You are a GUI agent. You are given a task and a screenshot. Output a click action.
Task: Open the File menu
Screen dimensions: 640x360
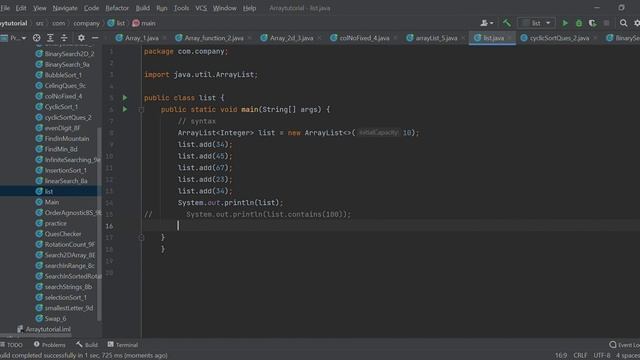5,8
